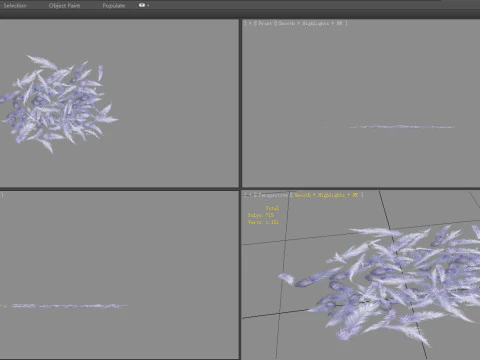This screenshot has width=480, height=360.
Task: Open the Front viewport [+] general menu
Action: pyautogui.click(x=249, y=23)
